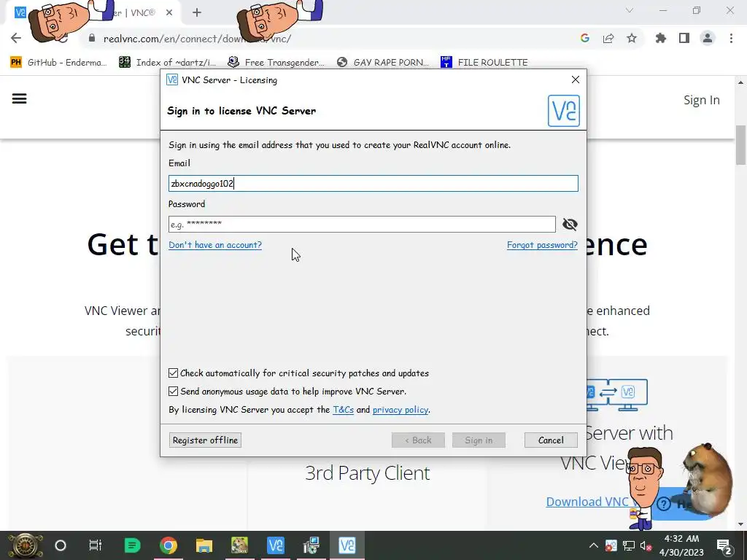Open the Don't have an account link

[x=215, y=245]
